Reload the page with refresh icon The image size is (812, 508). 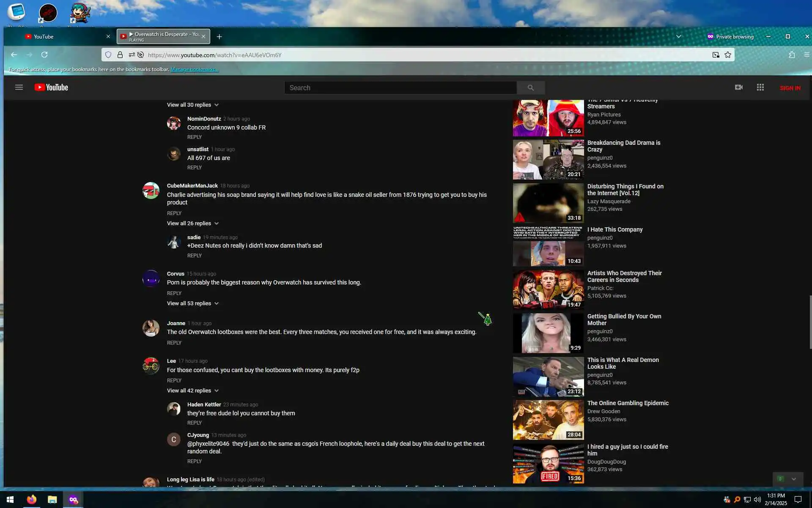click(44, 55)
